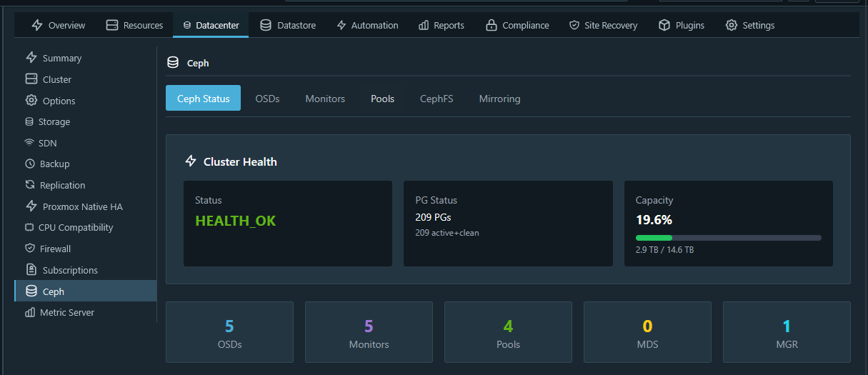Select the Ceph Status sub-tab

point(204,99)
